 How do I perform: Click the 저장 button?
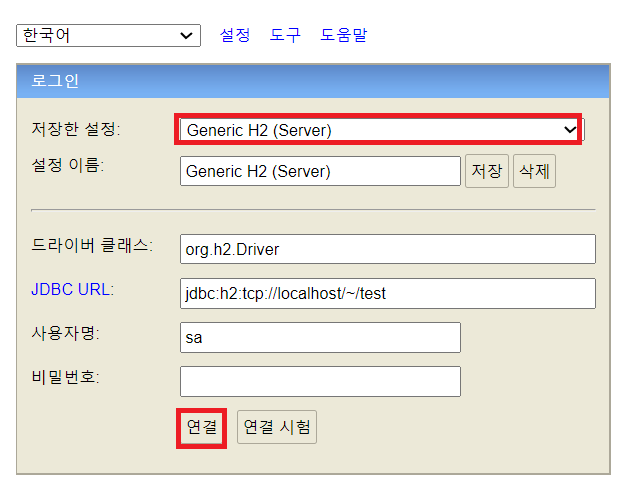pos(487,171)
